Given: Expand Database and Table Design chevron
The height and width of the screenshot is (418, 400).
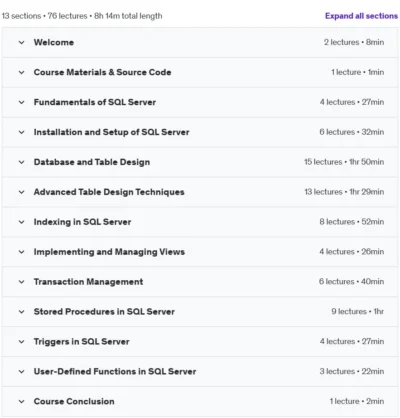Looking at the screenshot, I should 22,162.
